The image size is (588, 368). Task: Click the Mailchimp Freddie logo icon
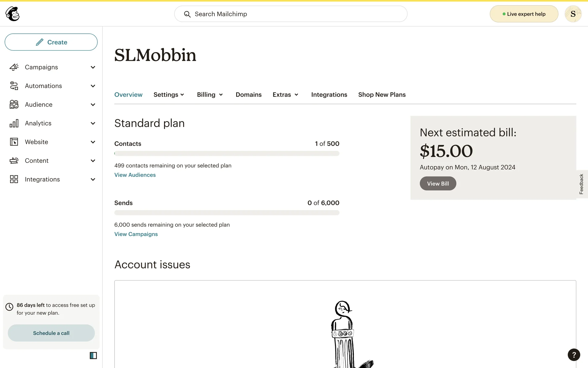coord(13,14)
